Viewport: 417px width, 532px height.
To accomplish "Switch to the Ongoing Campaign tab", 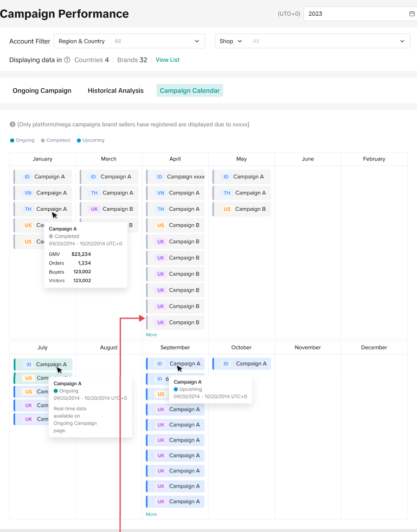I will coord(42,90).
